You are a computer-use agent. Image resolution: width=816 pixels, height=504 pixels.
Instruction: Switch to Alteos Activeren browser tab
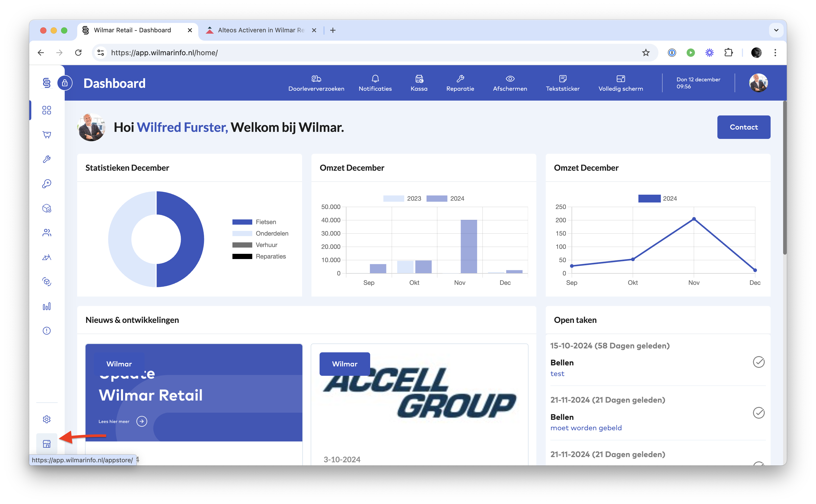tap(260, 30)
